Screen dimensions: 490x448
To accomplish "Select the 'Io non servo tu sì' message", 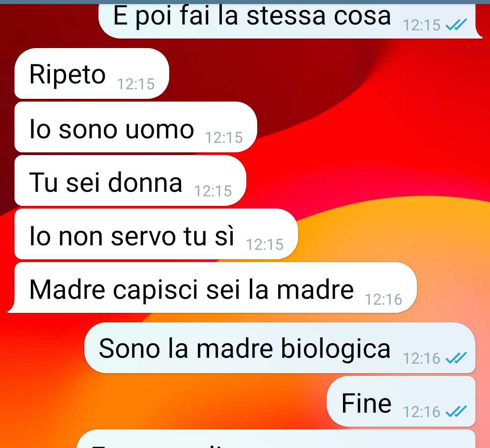I will [156, 234].
